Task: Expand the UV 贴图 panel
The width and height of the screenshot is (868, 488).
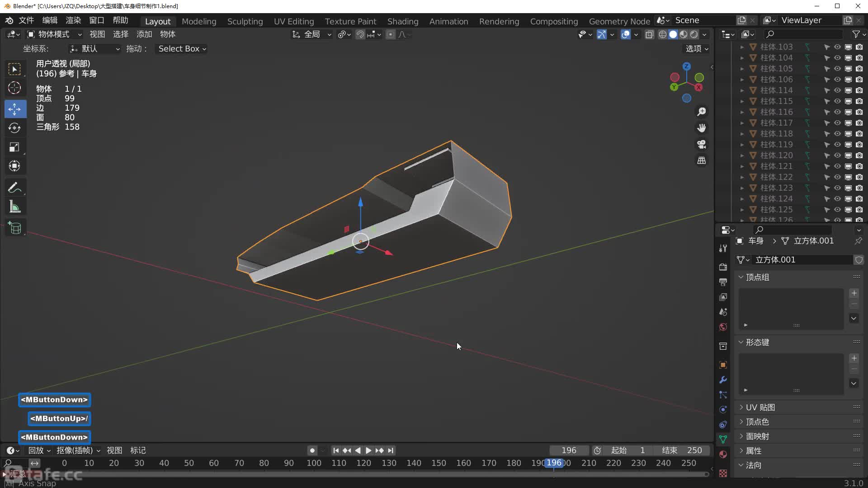Action: (760, 408)
